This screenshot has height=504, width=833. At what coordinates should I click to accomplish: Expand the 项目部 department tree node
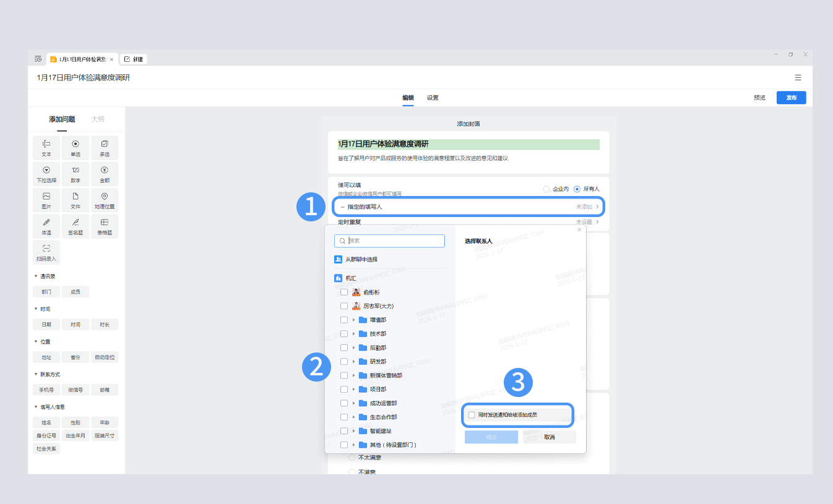coord(354,390)
